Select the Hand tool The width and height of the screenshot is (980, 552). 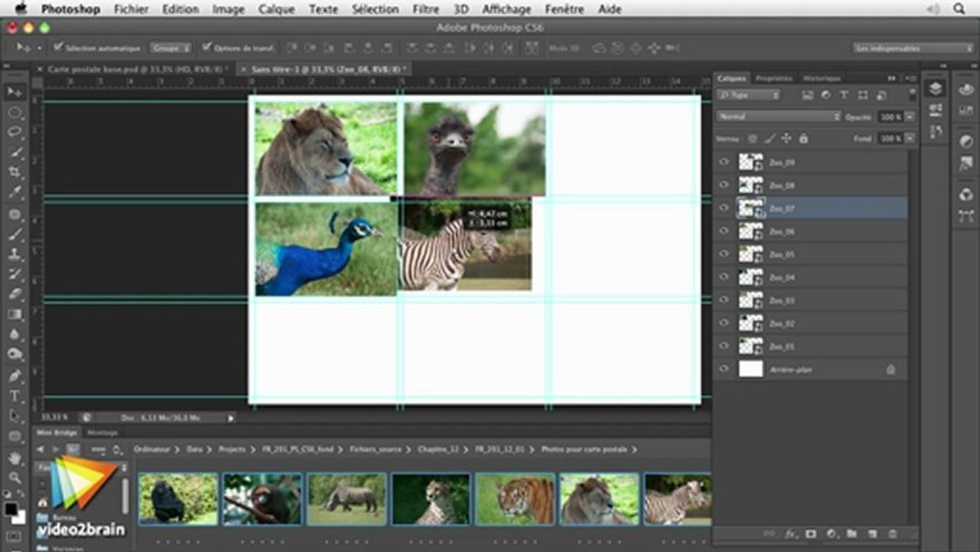pyautogui.click(x=15, y=458)
